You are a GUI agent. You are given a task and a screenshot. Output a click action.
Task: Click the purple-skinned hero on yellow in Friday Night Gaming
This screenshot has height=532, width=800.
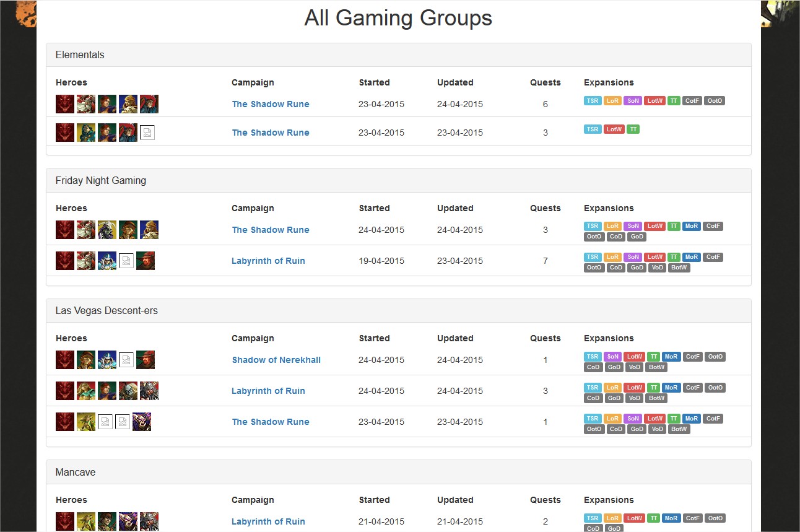tap(107, 230)
